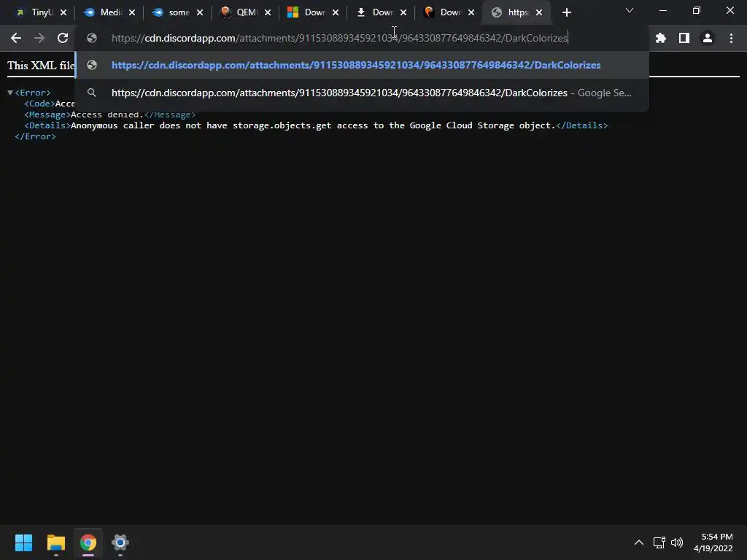Image resolution: width=747 pixels, height=560 pixels.
Task: Click the forward navigation arrow
Action: tap(39, 38)
